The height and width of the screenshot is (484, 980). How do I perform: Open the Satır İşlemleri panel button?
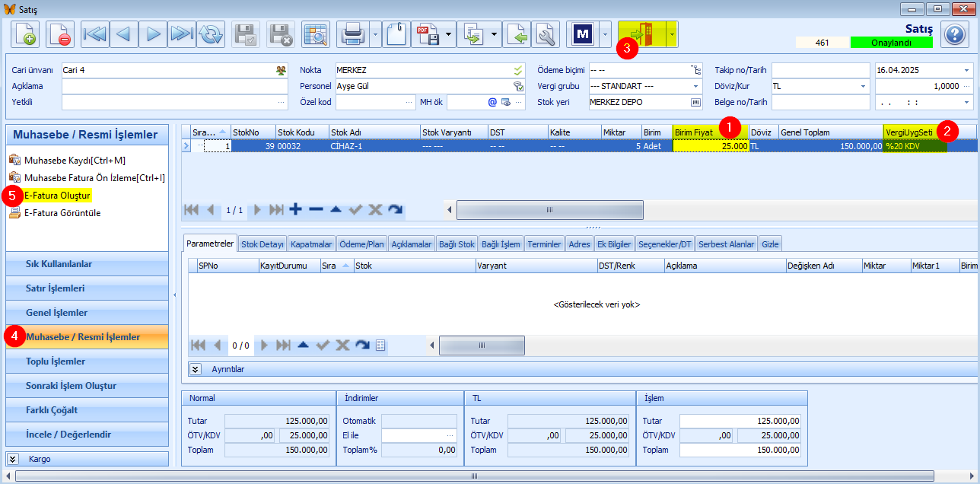coord(87,288)
